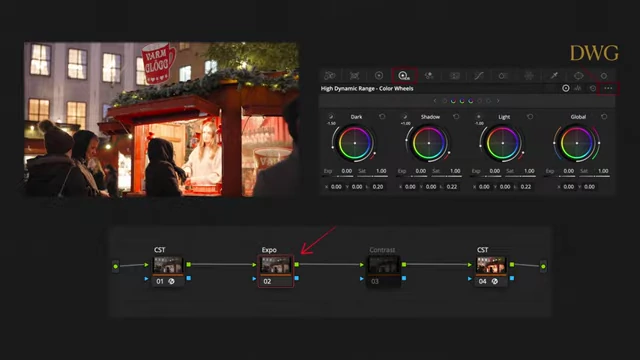Open the Color Slice palette icon
Image resolution: width=640 pixels, height=360 pixels.
tap(503, 76)
